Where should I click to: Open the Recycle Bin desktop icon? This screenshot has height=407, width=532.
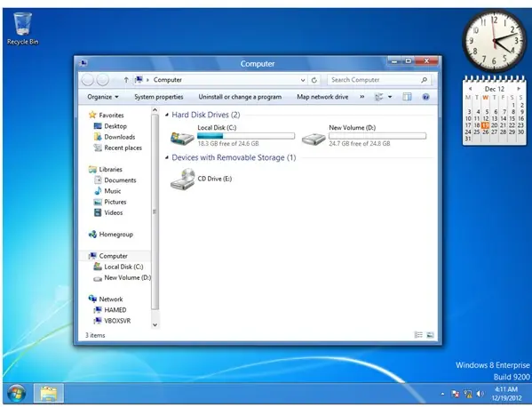[x=23, y=28]
